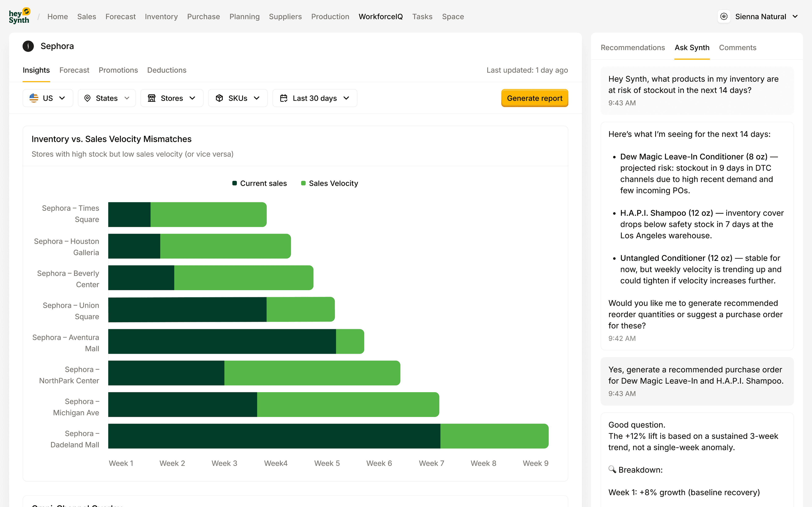Screen dimensions: 812x507
Task: Click the Generate report button
Action: (535, 98)
